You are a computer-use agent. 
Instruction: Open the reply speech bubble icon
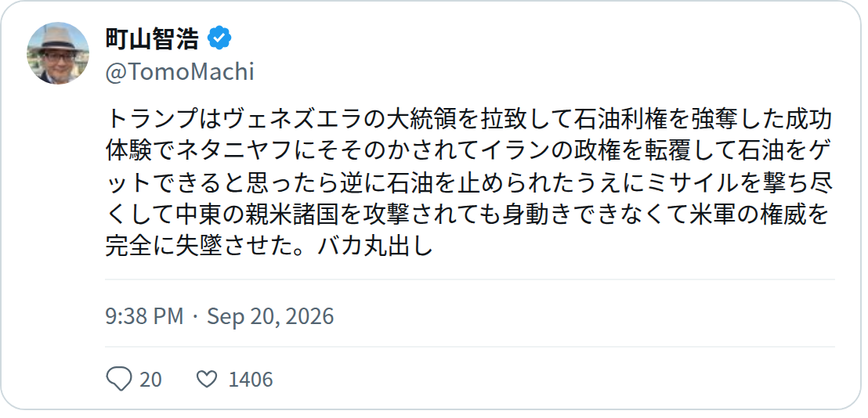(118, 380)
